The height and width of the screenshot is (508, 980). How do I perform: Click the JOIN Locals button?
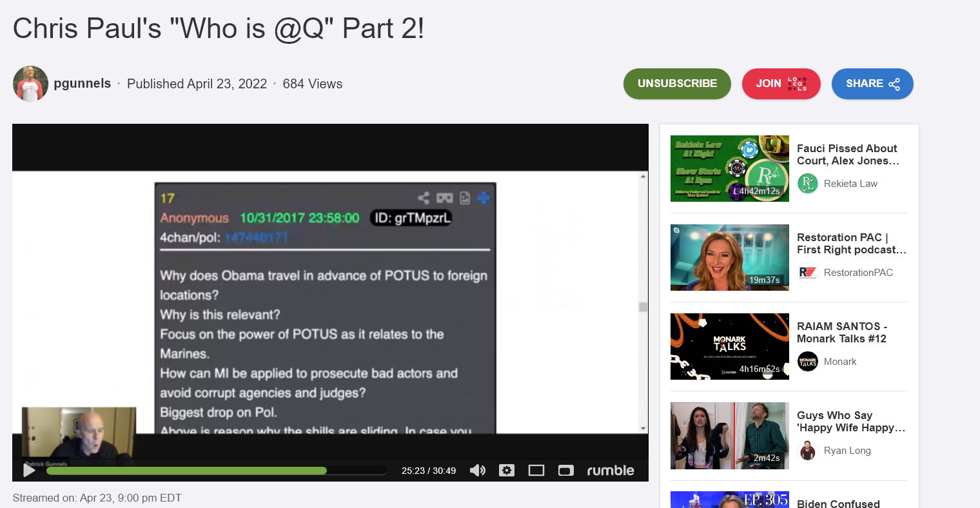(781, 84)
